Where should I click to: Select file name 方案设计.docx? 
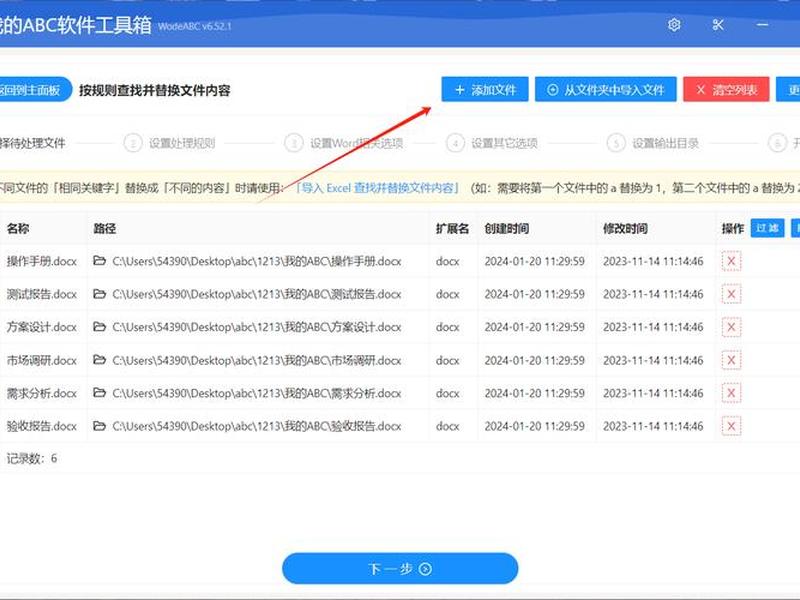pyautogui.click(x=42, y=327)
